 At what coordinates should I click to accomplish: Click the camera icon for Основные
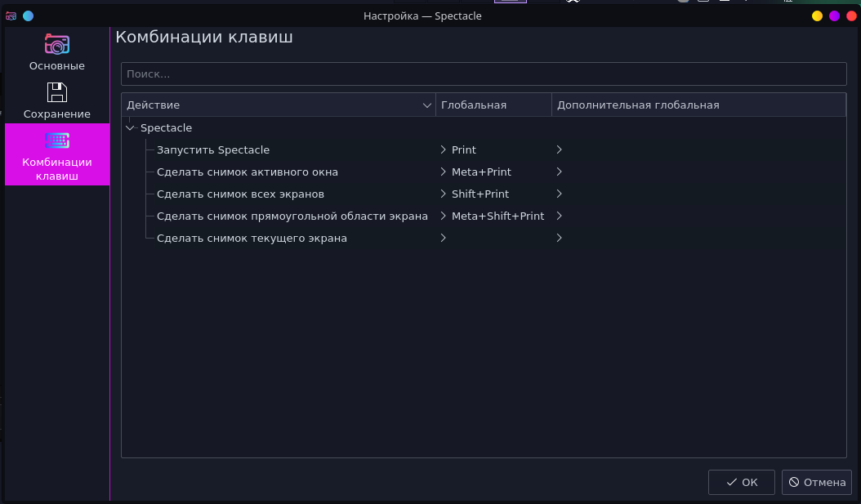57,44
